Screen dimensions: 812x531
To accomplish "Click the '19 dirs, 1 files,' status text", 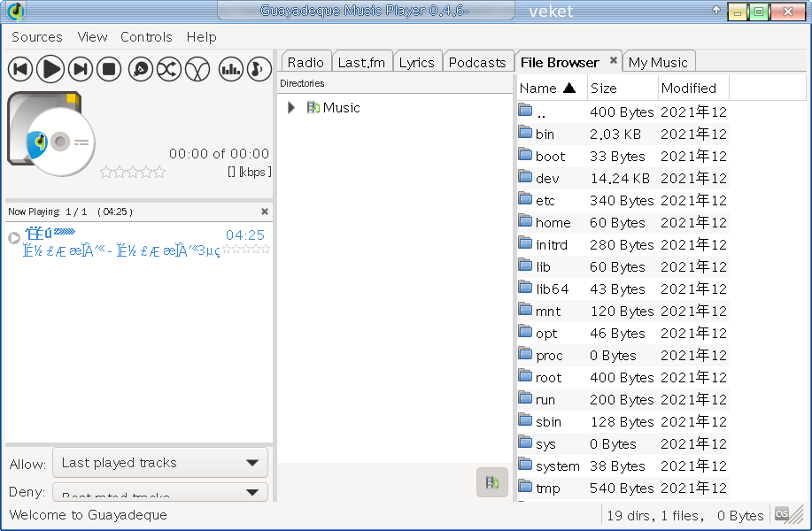I will tap(655, 515).
